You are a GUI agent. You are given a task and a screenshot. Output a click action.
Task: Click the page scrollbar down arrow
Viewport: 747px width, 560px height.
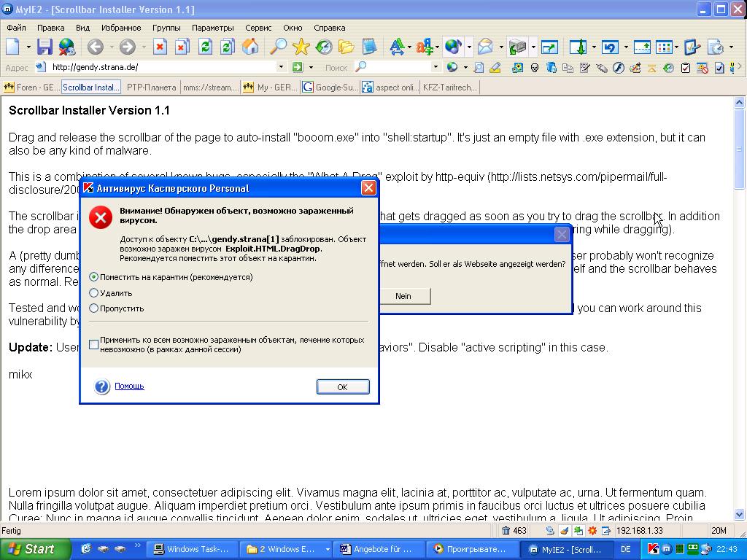[x=740, y=514]
